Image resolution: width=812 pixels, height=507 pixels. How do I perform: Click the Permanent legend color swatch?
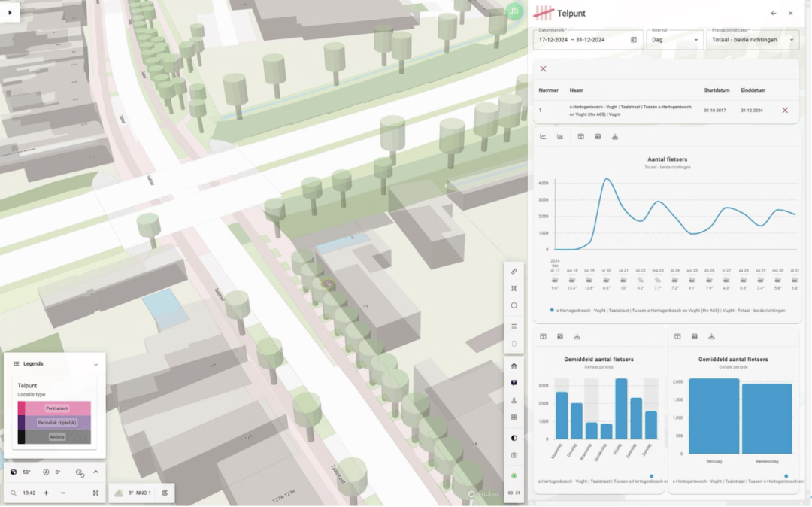21,408
